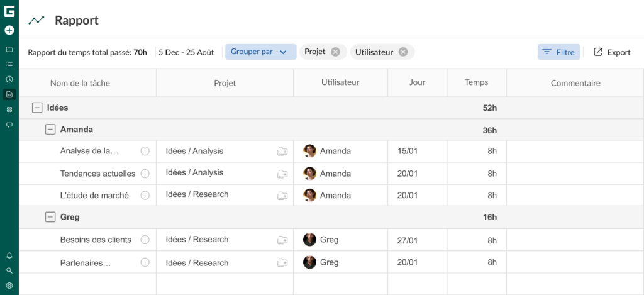Click project folder icon in Besoins des clients row
644x295 pixels.
282,240
